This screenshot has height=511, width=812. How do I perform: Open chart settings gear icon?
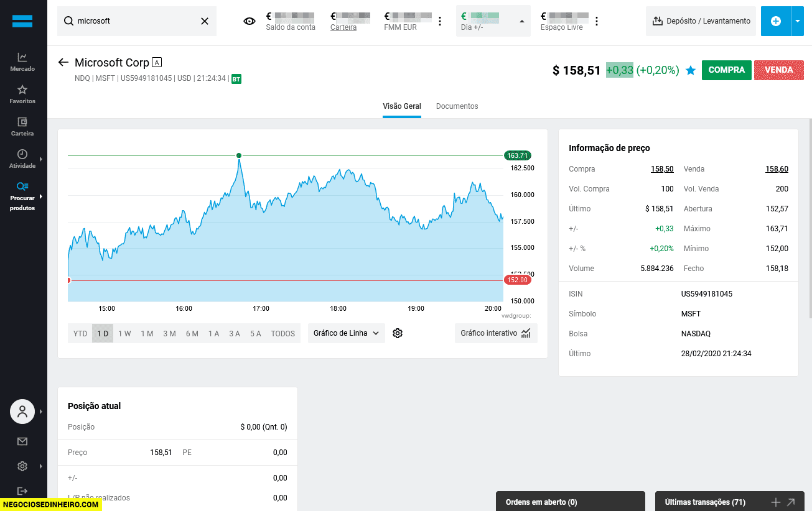tap(398, 333)
